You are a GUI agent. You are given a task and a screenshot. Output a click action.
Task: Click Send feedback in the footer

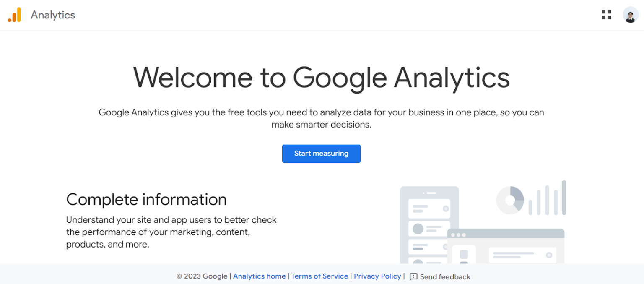(x=444, y=277)
